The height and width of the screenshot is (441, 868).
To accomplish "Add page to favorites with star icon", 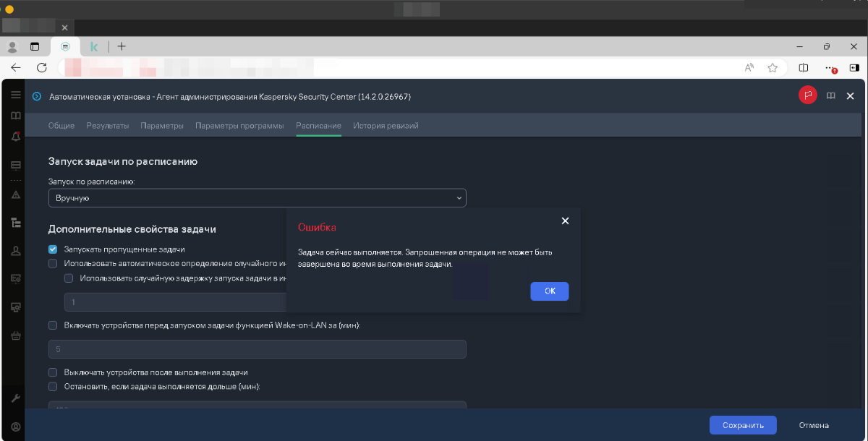I will click(773, 67).
